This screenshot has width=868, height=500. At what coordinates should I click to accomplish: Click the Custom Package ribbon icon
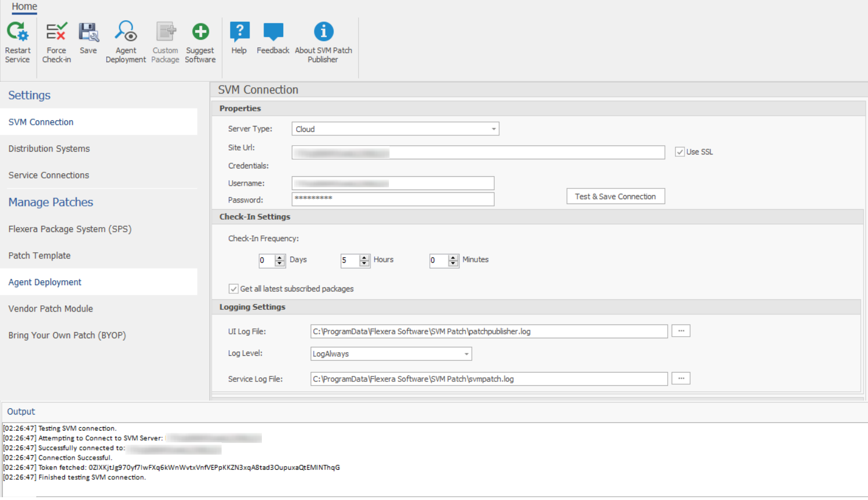[165, 32]
